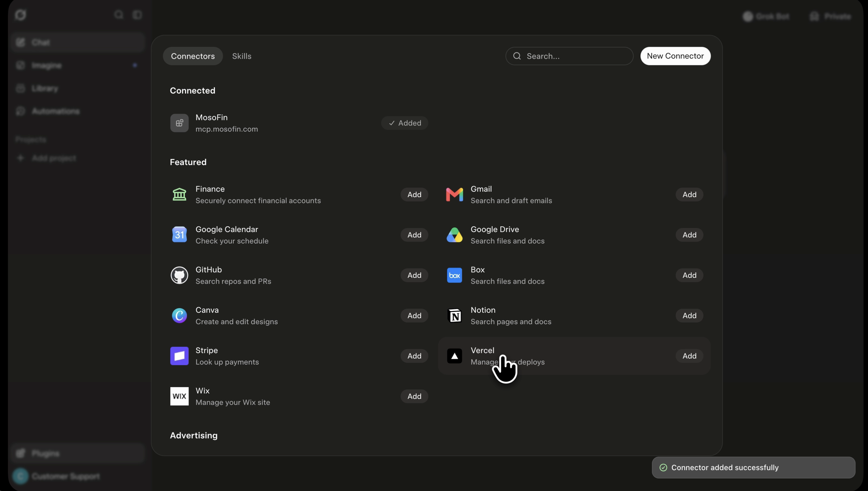Open Plugins in the sidebar
This screenshot has height=491, width=868.
pyautogui.click(x=78, y=453)
